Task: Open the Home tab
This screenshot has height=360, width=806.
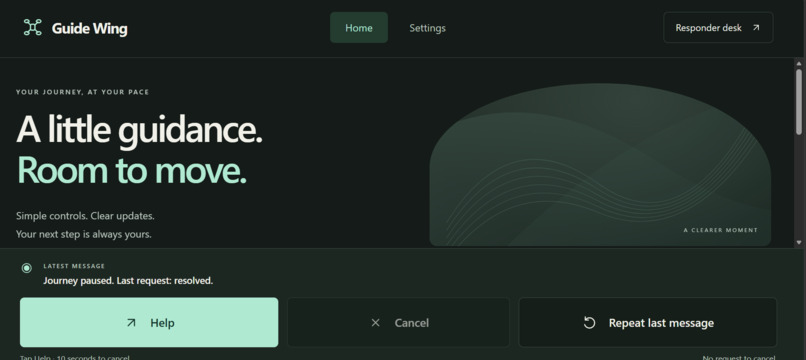Action: [x=359, y=28]
